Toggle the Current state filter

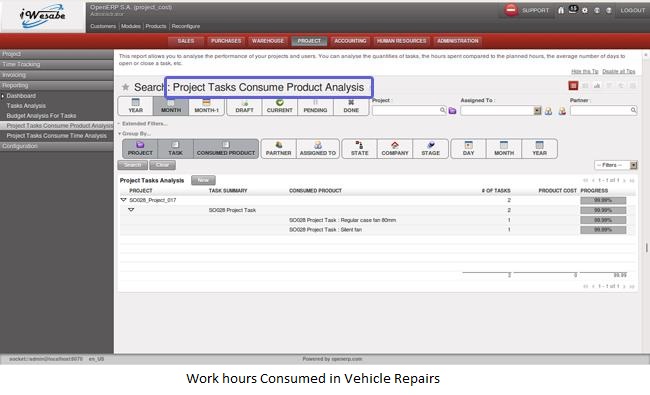[x=279, y=106]
